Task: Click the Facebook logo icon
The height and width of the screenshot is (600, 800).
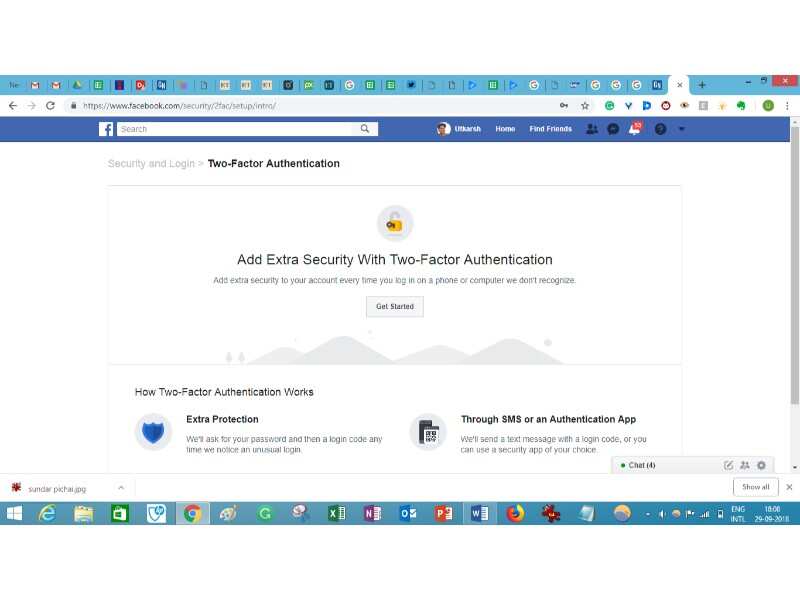Action: pyautogui.click(x=106, y=129)
